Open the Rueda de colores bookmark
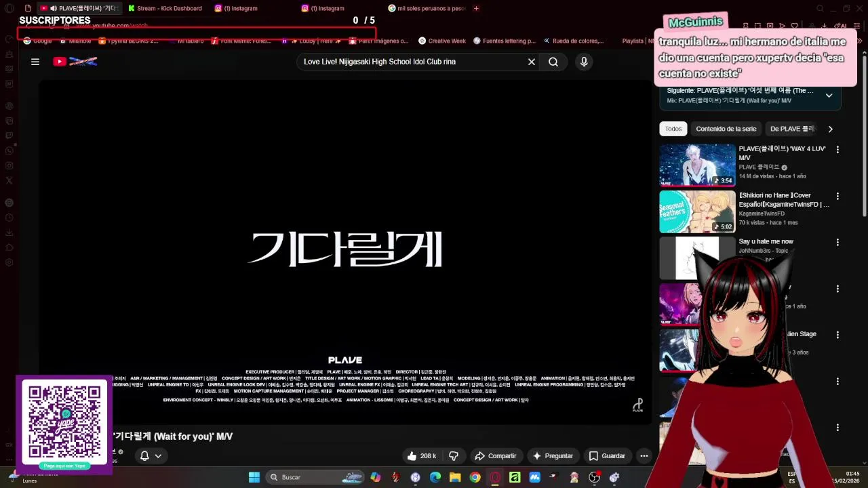This screenshot has width=868, height=488. pos(573,41)
